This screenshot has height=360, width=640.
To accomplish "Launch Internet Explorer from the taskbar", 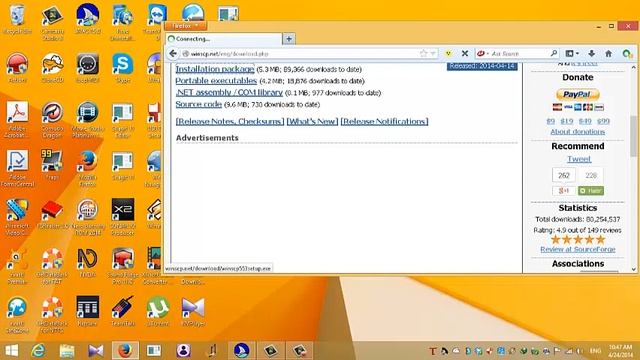I will tap(38, 351).
